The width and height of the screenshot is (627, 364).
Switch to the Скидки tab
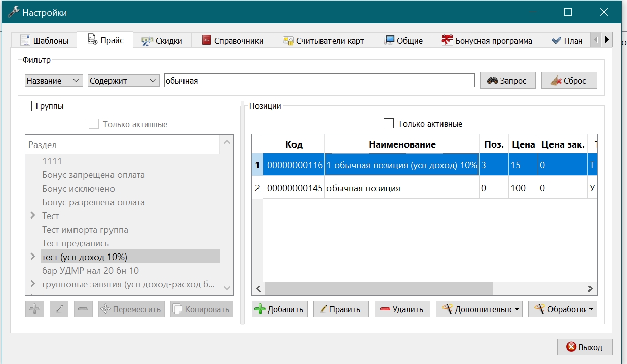pyautogui.click(x=162, y=41)
